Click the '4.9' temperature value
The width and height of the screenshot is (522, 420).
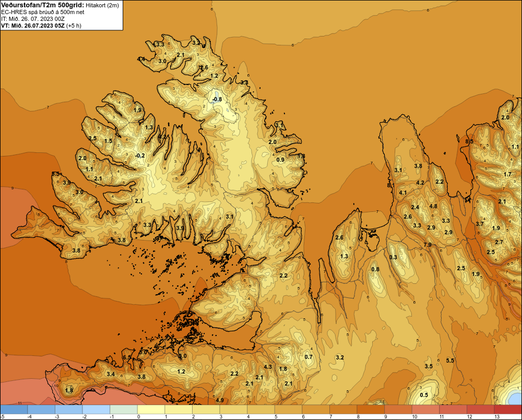[x=220, y=400]
